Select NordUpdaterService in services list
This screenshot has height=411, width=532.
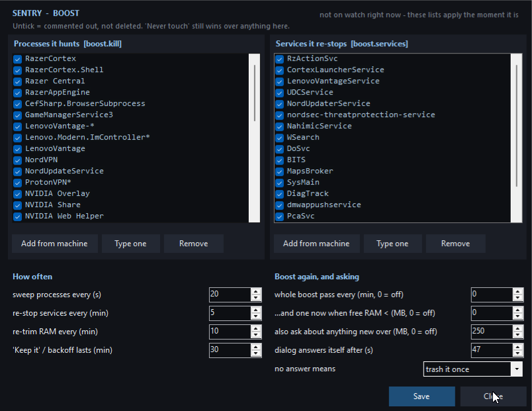point(392,104)
